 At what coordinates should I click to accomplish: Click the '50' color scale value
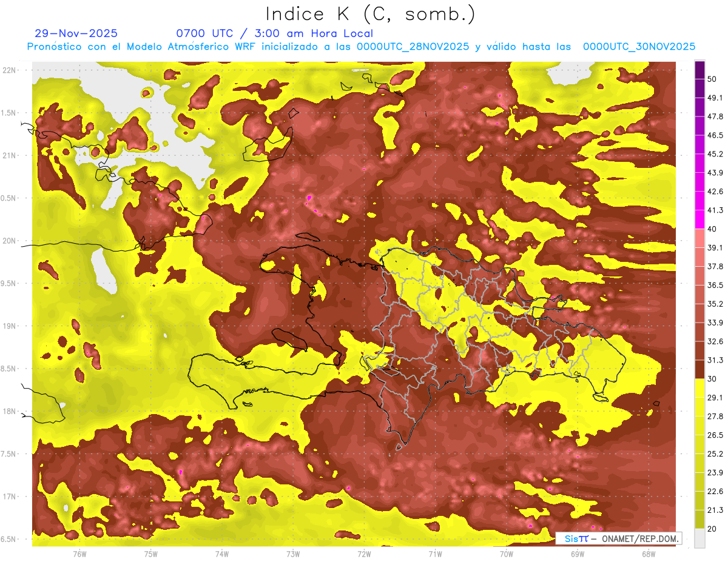pos(712,79)
